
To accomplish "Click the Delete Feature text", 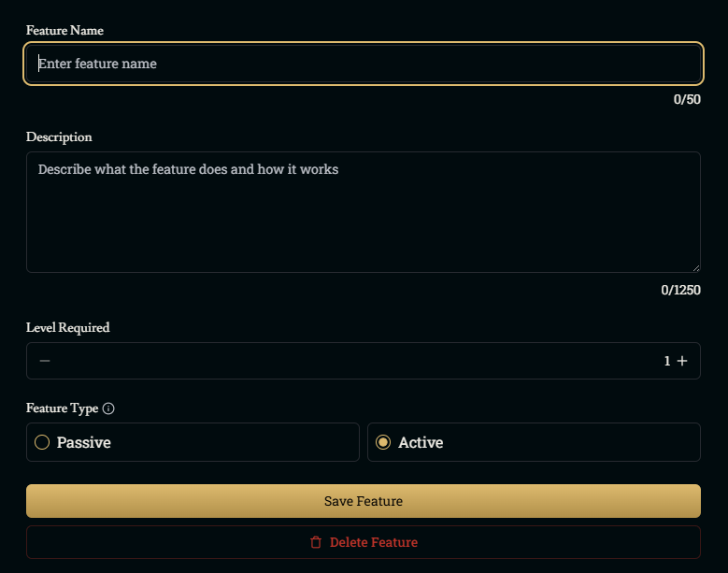I will (373, 542).
